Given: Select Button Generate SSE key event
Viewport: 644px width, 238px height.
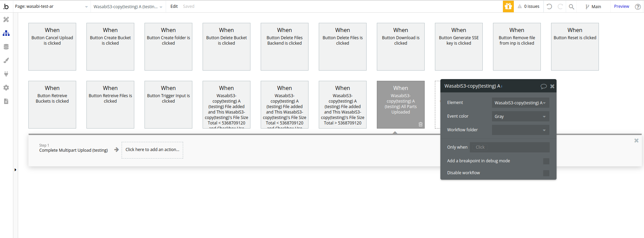Looking at the screenshot, I should click(x=459, y=47).
